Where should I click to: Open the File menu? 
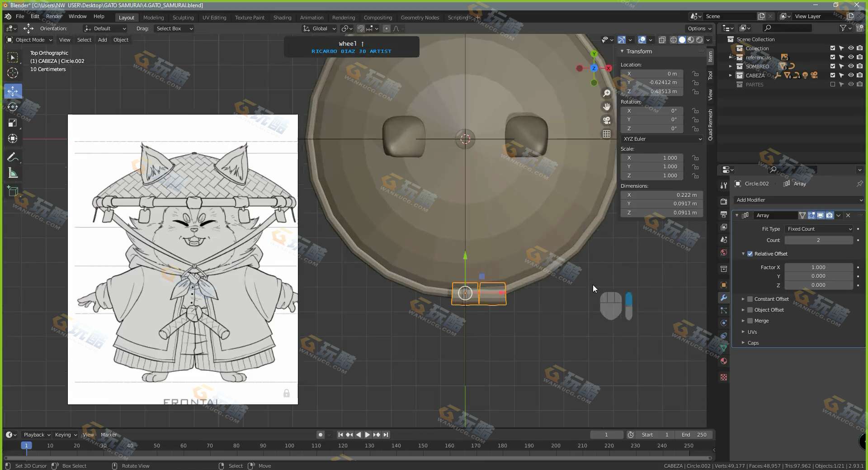[20, 16]
